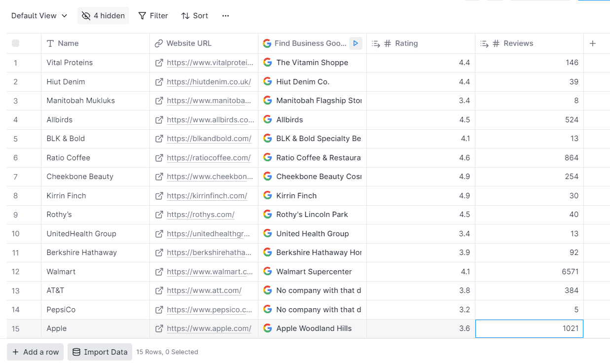Click row number 12
The width and height of the screenshot is (610, 364).
(16, 272)
